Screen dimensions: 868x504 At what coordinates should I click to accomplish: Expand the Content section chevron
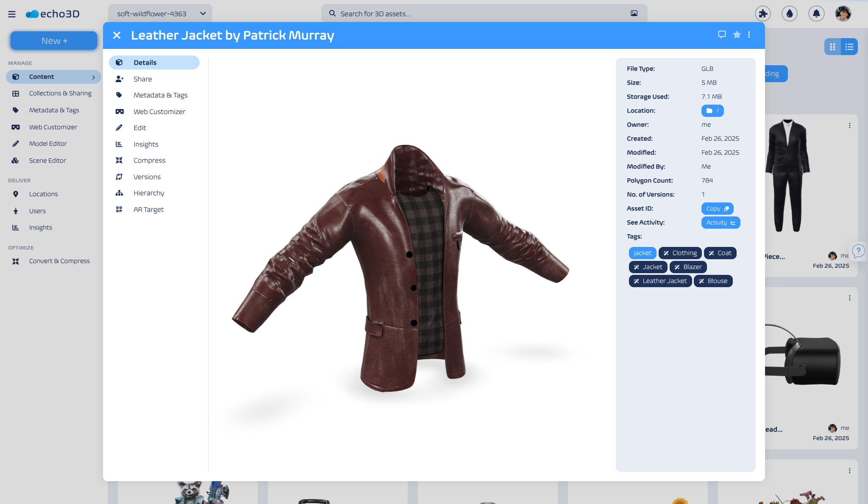coord(94,77)
